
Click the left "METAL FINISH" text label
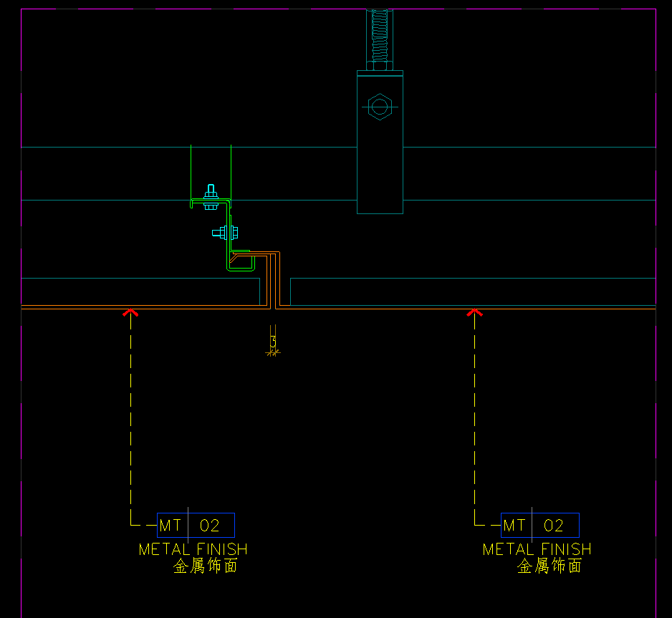tap(193, 549)
